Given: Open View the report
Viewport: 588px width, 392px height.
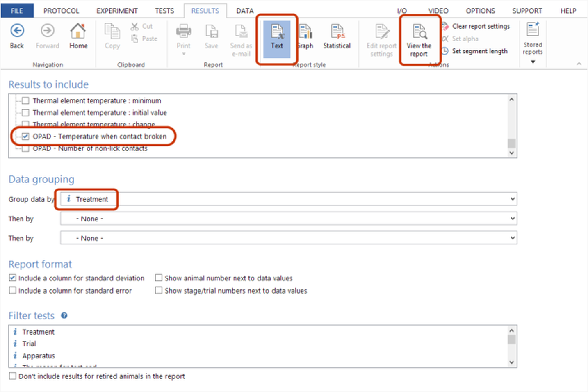Looking at the screenshot, I should 419,40.
